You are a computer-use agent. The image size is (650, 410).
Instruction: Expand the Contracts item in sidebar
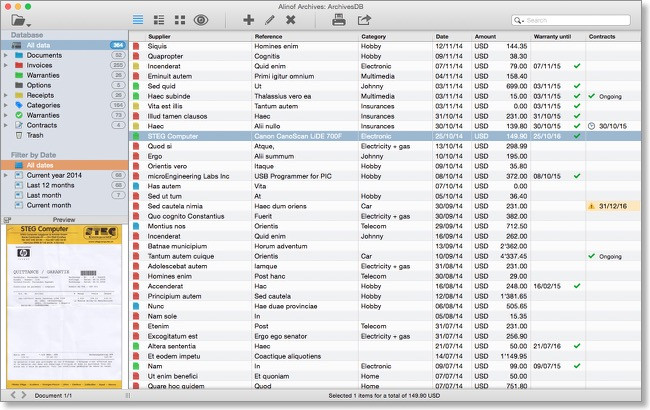5,125
